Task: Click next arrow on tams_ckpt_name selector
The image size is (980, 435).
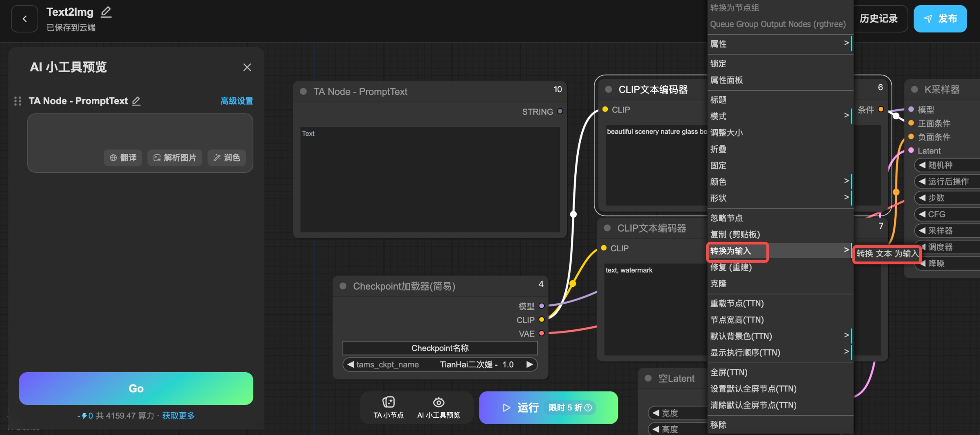Action: click(x=530, y=365)
